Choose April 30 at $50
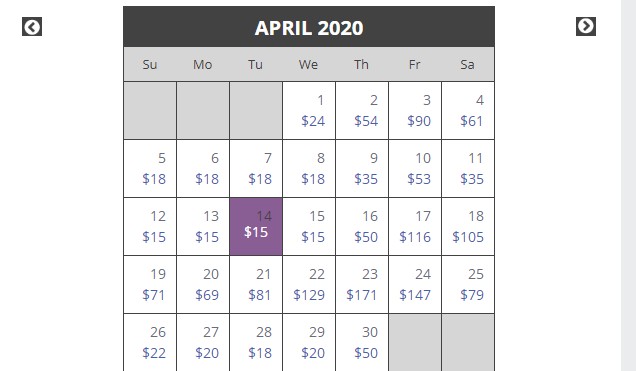The width and height of the screenshot is (636, 371). (362, 342)
